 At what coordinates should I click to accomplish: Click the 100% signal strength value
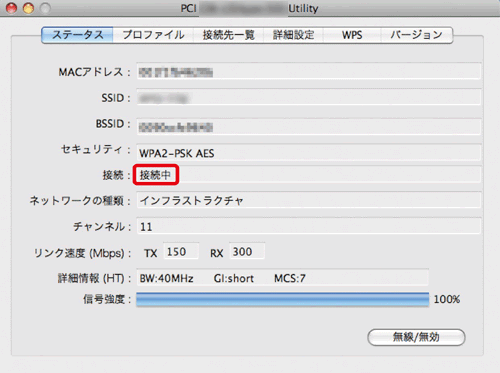(x=447, y=299)
